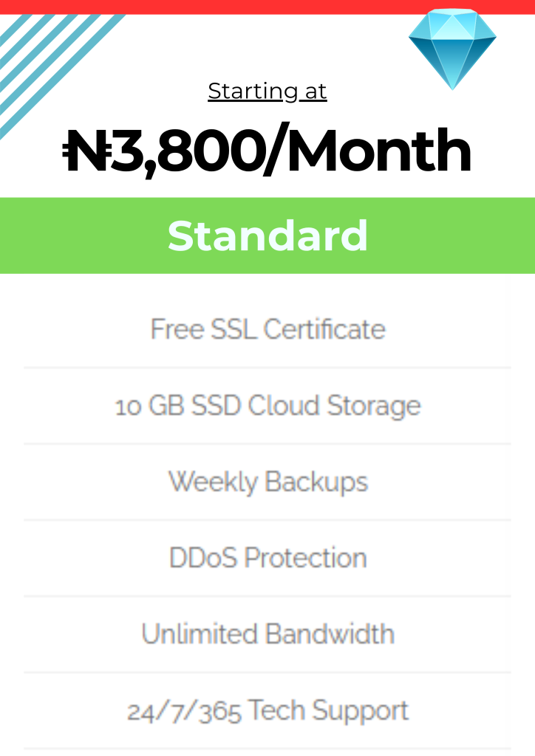The image size is (535, 756).
Task: Click the divider line below 10 GB SSD Cloud Storage
Action: click(267, 444)
